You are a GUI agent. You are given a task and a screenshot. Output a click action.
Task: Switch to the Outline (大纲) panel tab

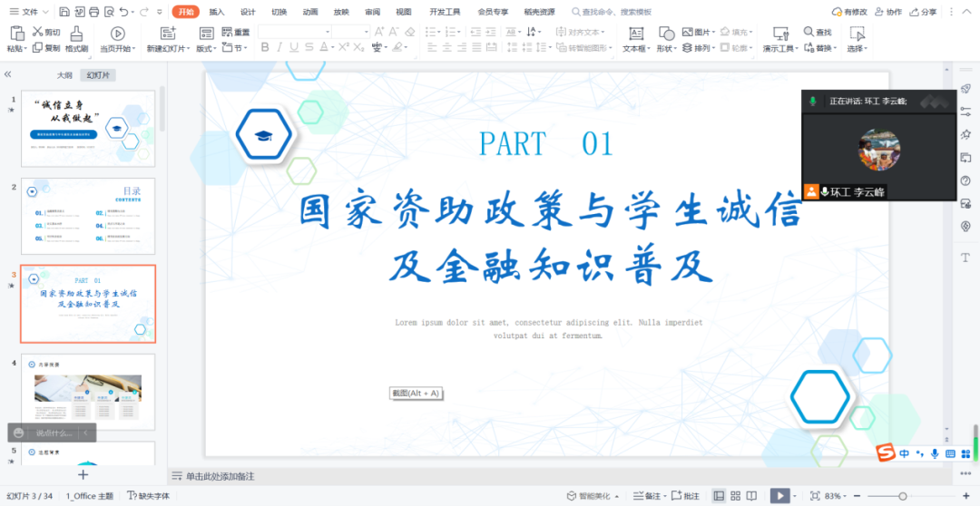pos(64,75)
